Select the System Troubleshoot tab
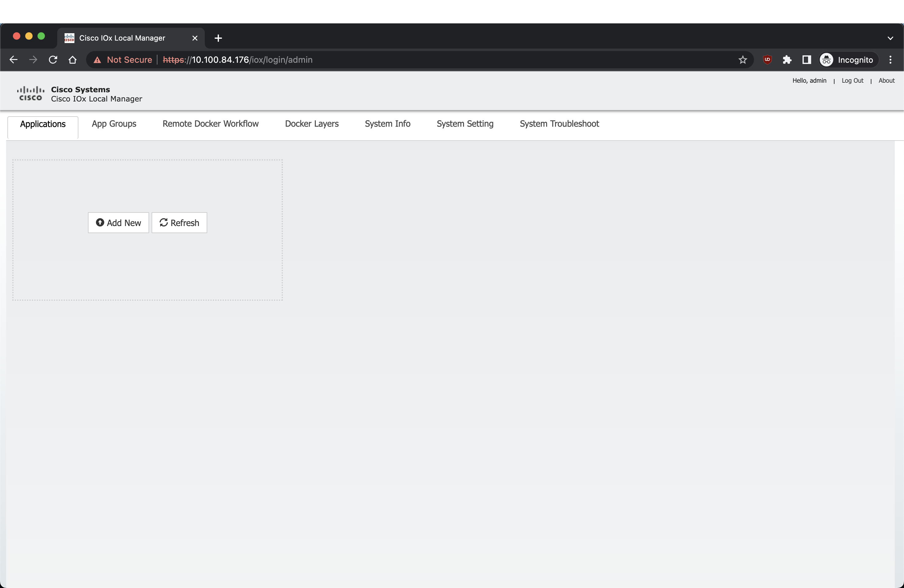Viewport: 904px width, 588px height. coord(559,124)
